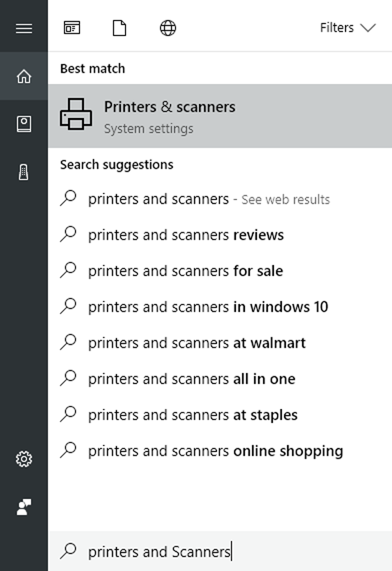Click the search input box text

click(159, 551)
